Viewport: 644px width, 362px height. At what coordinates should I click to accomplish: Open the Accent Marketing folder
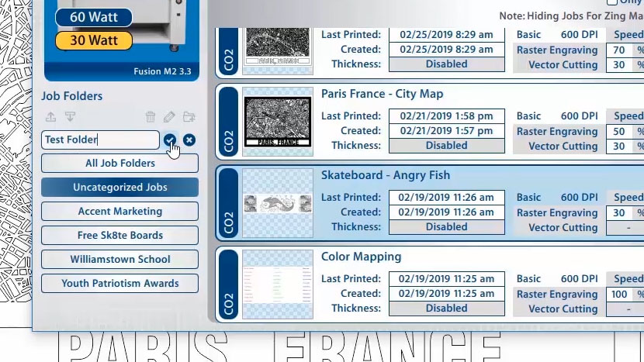[x=119, y=212]
